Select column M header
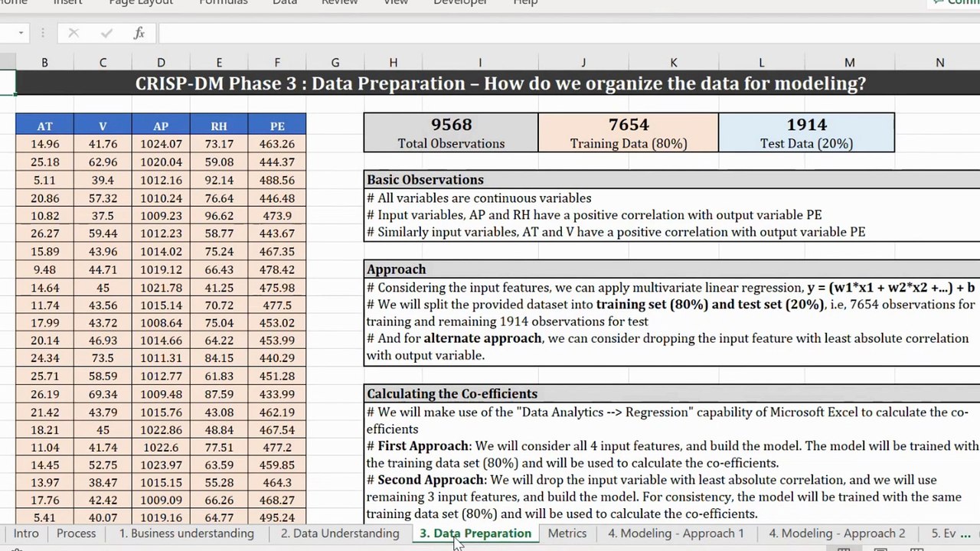The width and height of the screenshot is (980, 551). pyautogui.click(x=849, y=63)
